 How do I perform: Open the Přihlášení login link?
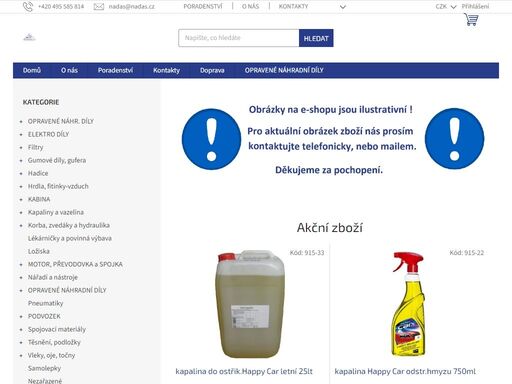(x=475, y=6)
